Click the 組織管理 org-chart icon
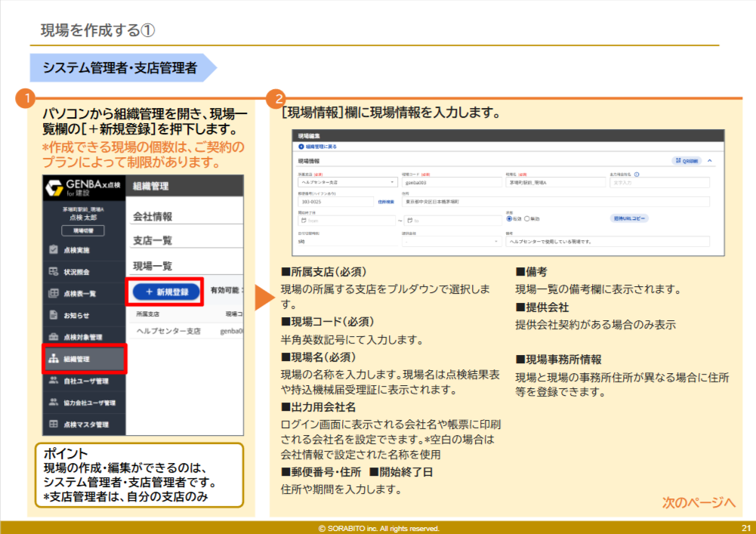Image resolution: width=756 pixels, height=534 pixels. point(54,359)
